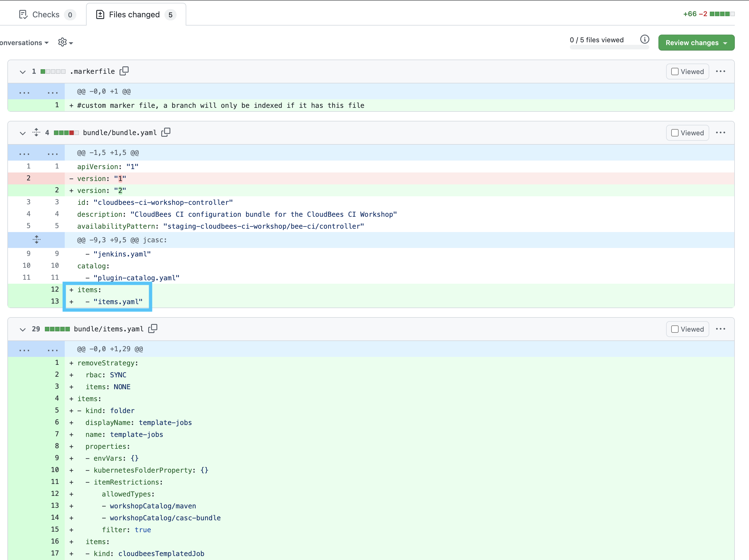The height and width of the screenshot is (560, 749).
Task: Copy the bundle/bundle.yaml file path
Action: click(166, 132)
